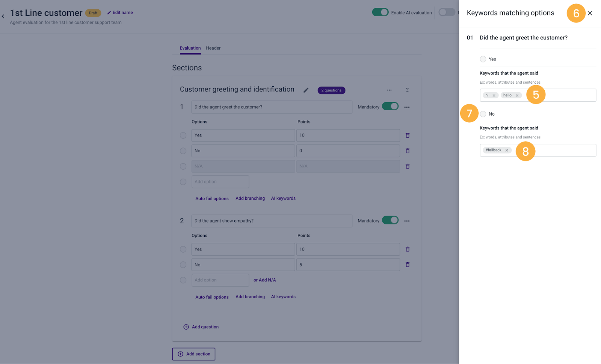Delete the No option in question 1
Image resolution: width=601 pixels, height=364 pixels.
click(408, 151)
